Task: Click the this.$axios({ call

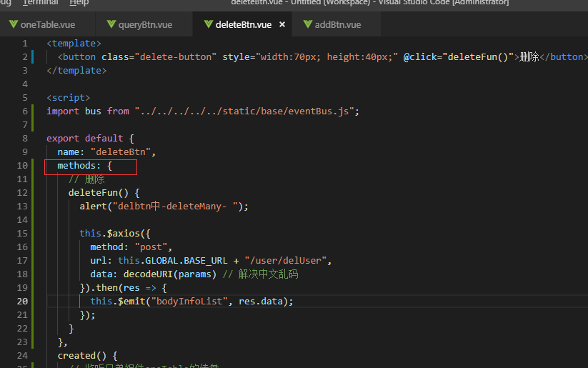Action: pos(115,234)
